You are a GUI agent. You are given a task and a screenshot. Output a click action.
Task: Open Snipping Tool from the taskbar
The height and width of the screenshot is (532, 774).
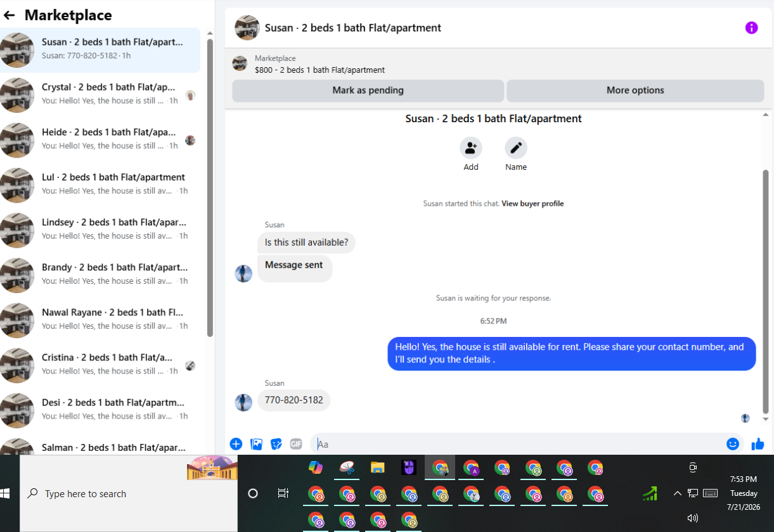(347, 467)
